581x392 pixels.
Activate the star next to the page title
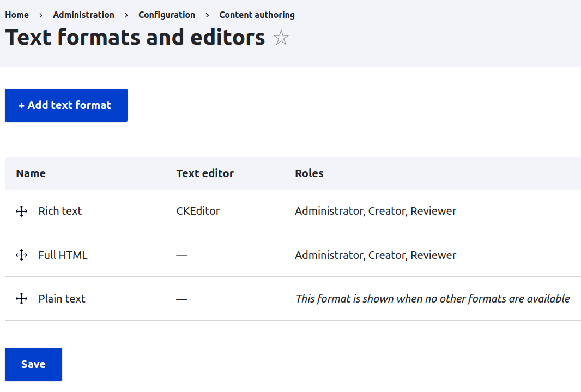(281, 38)
